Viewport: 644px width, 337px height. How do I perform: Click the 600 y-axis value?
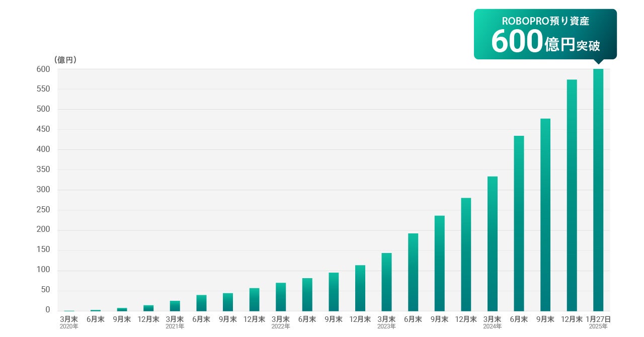tap(43, 69)
